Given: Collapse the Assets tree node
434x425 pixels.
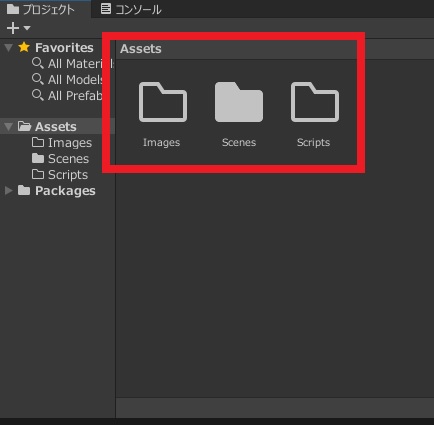Looking at the screenshot, I should click(8, 126).
